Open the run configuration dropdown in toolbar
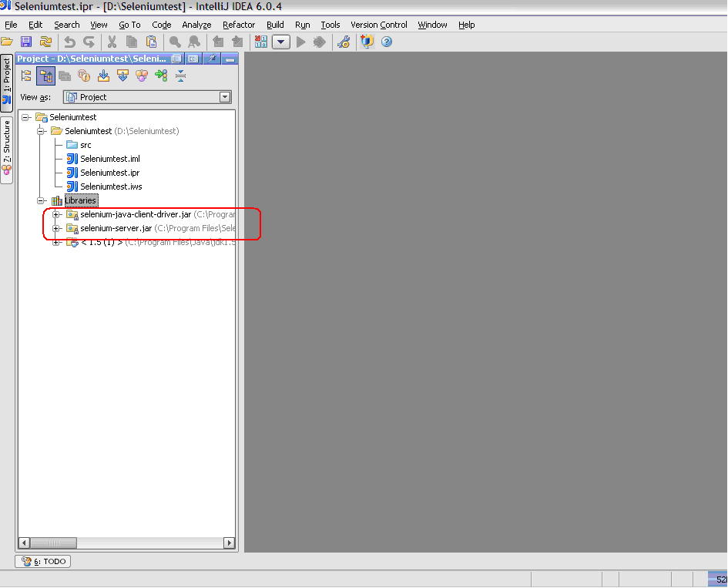Viewport: 728px width, 588px height. [x=281, y=42]
